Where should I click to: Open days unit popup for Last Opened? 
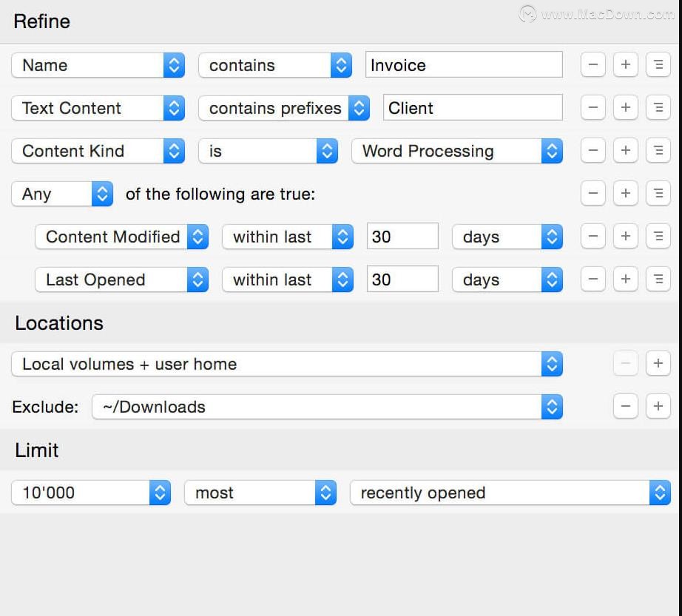coord(507,280)
